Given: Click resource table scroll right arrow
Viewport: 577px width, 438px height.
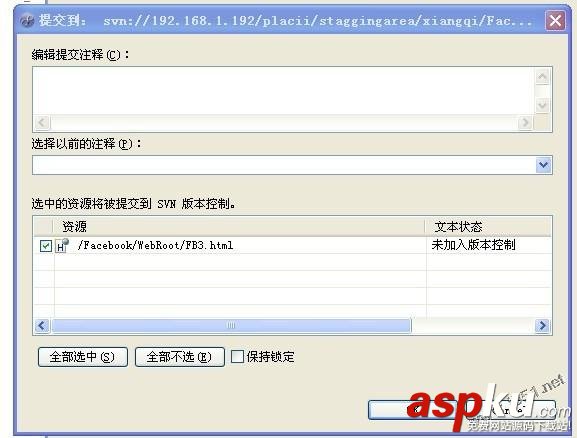Looking at the screenshot, I should tap(542, 325).
